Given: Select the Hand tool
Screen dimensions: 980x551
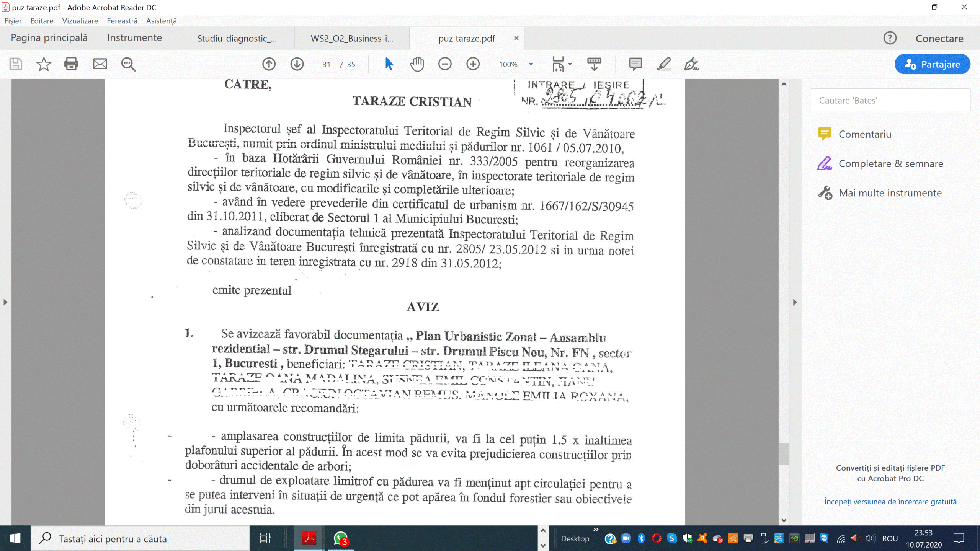Looking at the screenshot, I should click(417, 64).
